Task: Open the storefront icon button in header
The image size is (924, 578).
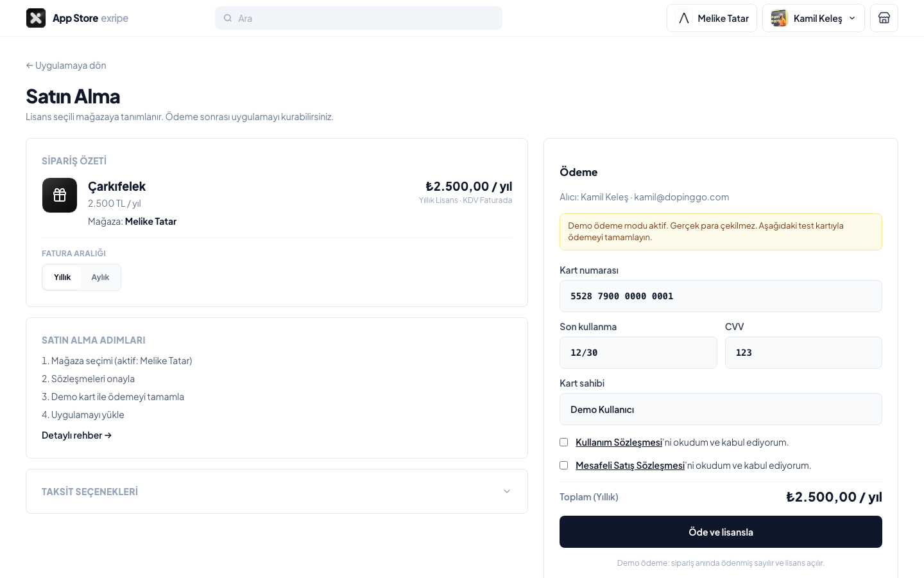Action: coord(884,18)
